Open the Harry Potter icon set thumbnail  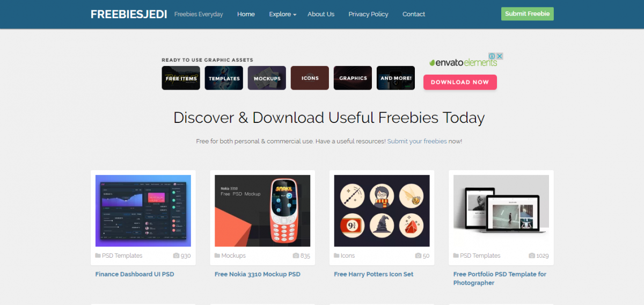point(382,211)
